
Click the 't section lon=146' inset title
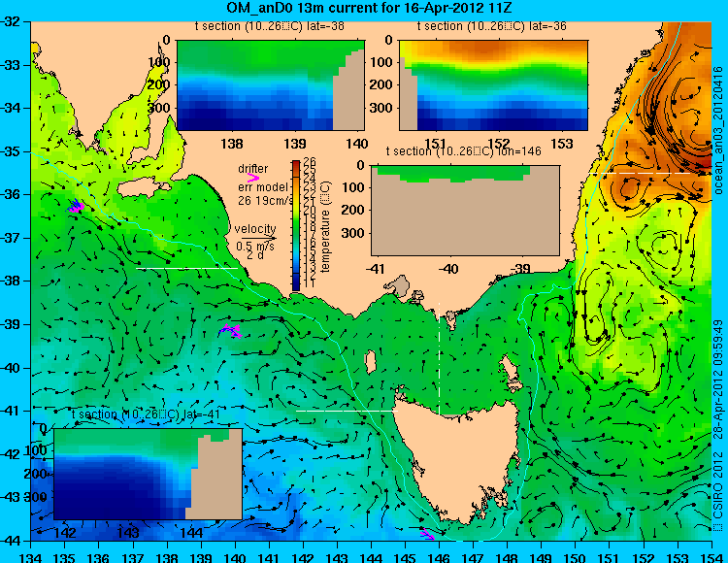point(463,150)
